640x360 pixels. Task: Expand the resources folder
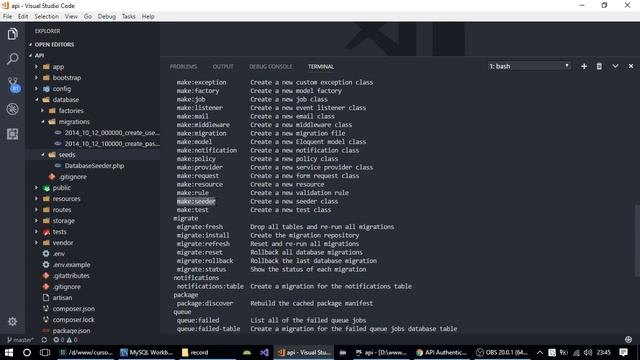pyautogui.click(x=93, y=199)
